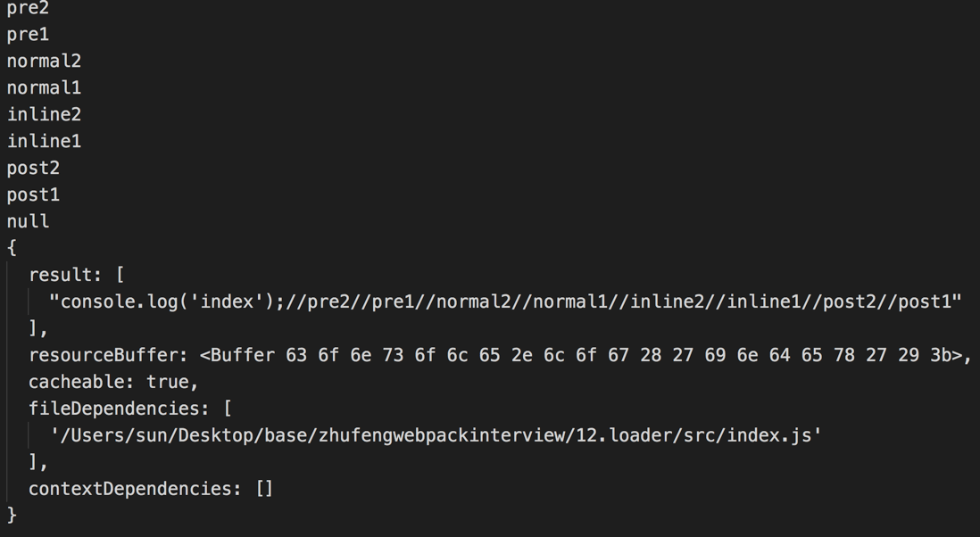Place cursor on 'post1' line
This screenshot has width=980, height=537.
(x=33, y=195)
